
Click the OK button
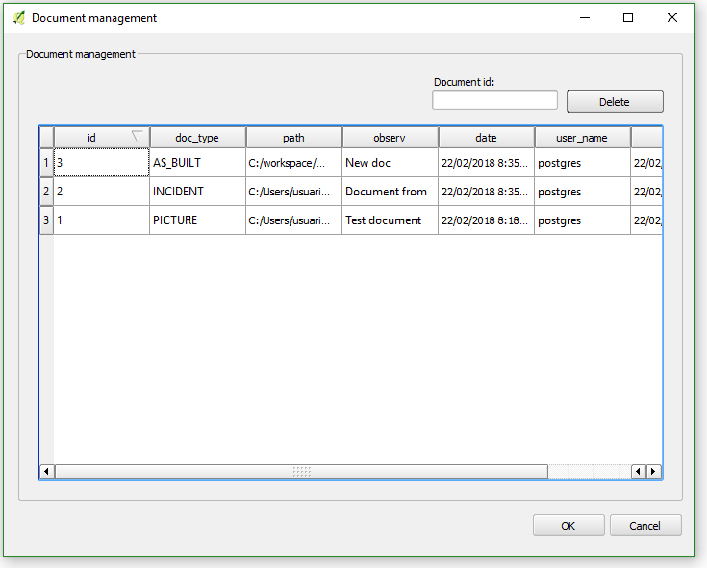[568, 526]
